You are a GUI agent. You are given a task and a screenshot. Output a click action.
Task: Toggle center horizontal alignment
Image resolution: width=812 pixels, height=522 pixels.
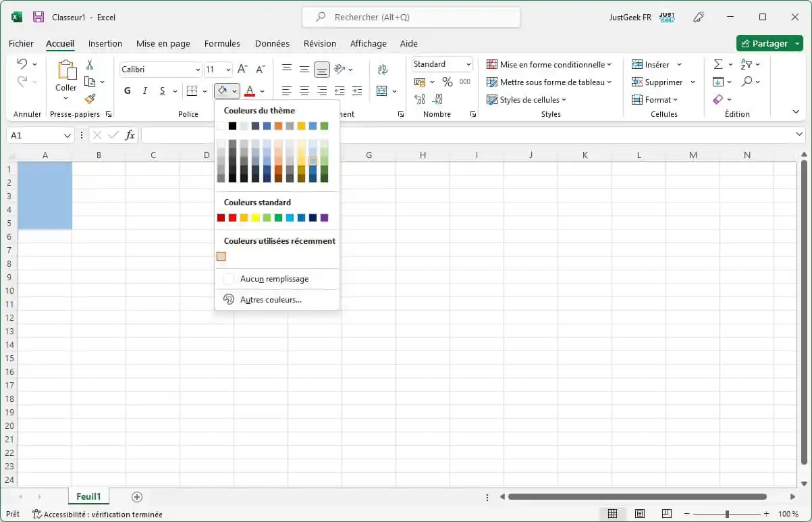304,90
